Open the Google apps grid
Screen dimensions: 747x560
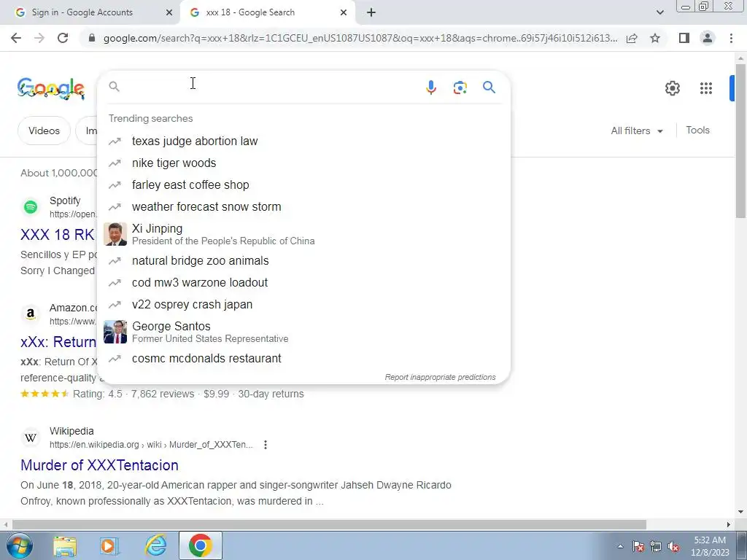point(706,88)
